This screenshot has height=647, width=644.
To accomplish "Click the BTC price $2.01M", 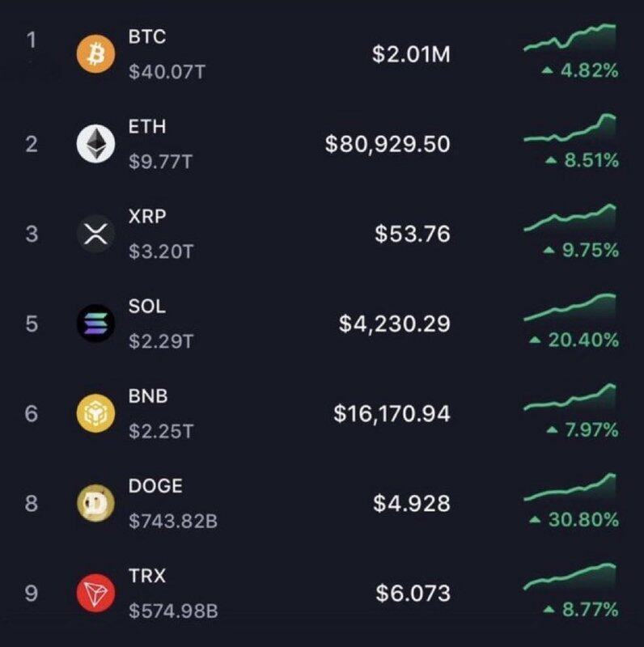I will coord(410,55).
